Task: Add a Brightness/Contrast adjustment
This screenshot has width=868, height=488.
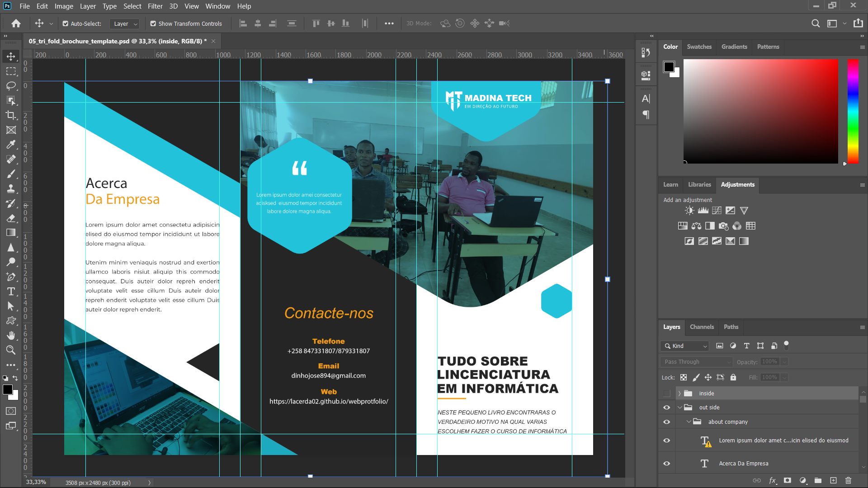Action: click(x=689, y=211)
